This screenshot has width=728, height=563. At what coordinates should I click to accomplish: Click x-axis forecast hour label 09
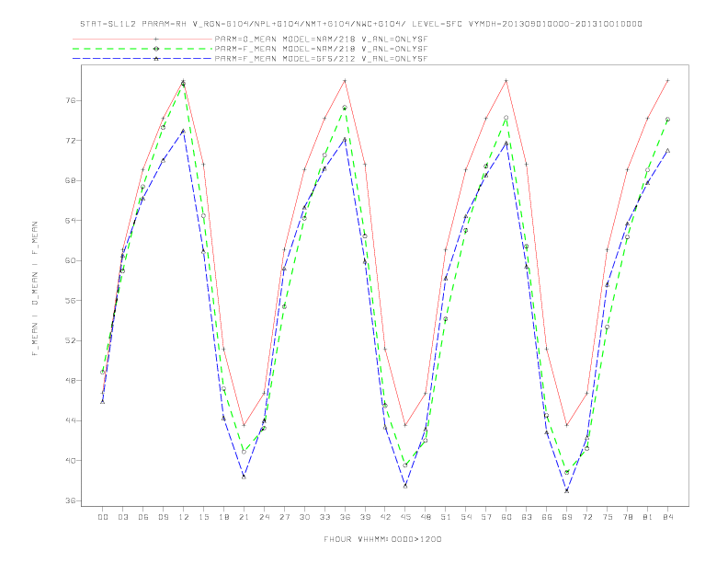coord(164,517)
